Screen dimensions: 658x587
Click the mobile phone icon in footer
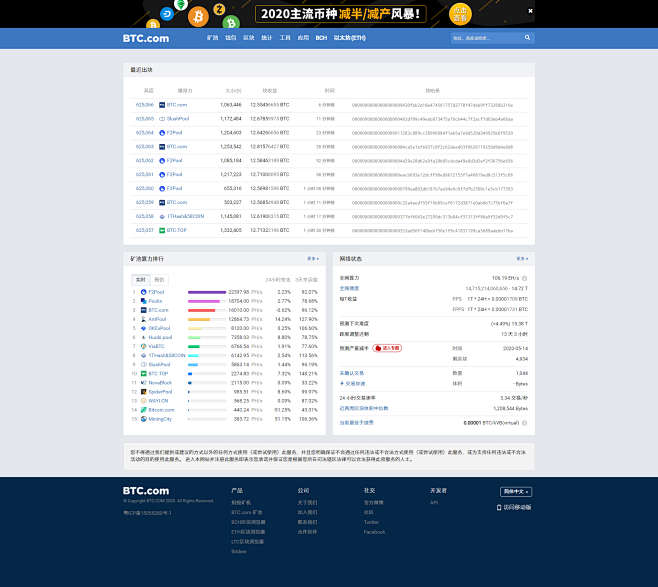500,507
